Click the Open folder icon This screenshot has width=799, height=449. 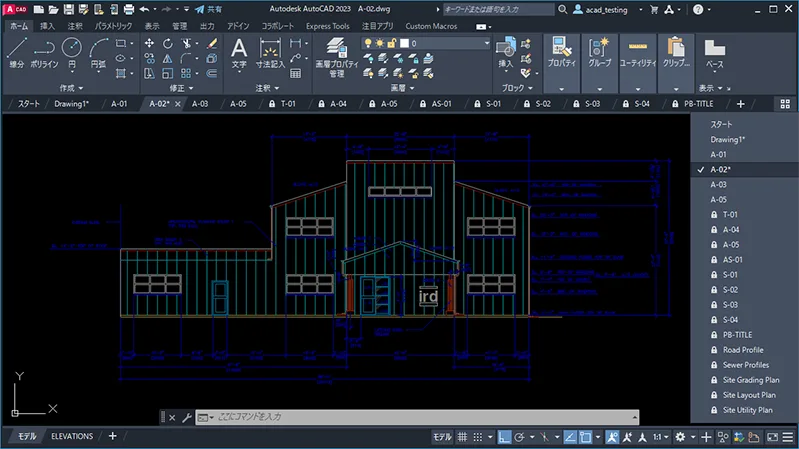coord(54,9)
